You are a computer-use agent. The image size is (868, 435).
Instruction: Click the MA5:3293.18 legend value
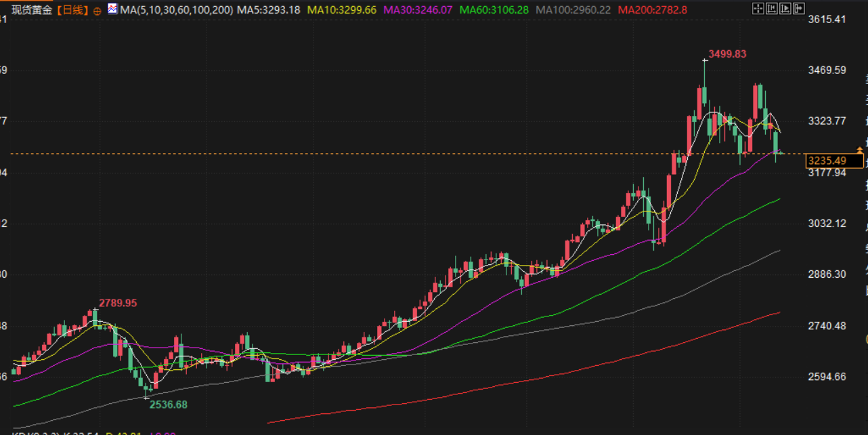[x=269, y=10]
